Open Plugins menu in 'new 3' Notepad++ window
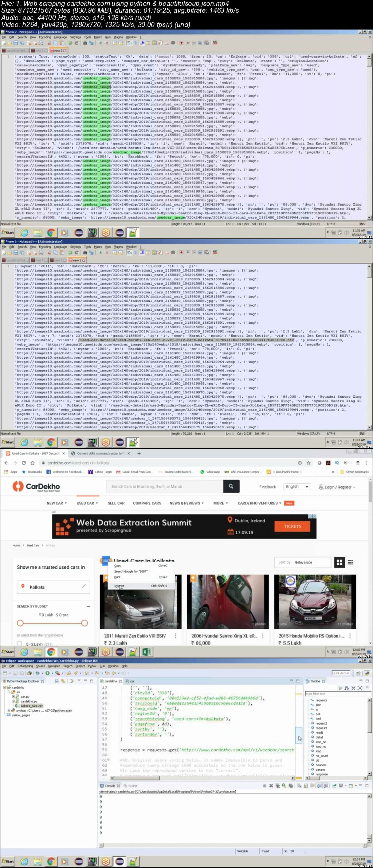Screen dimensions: 373x868 coord(118,247)
